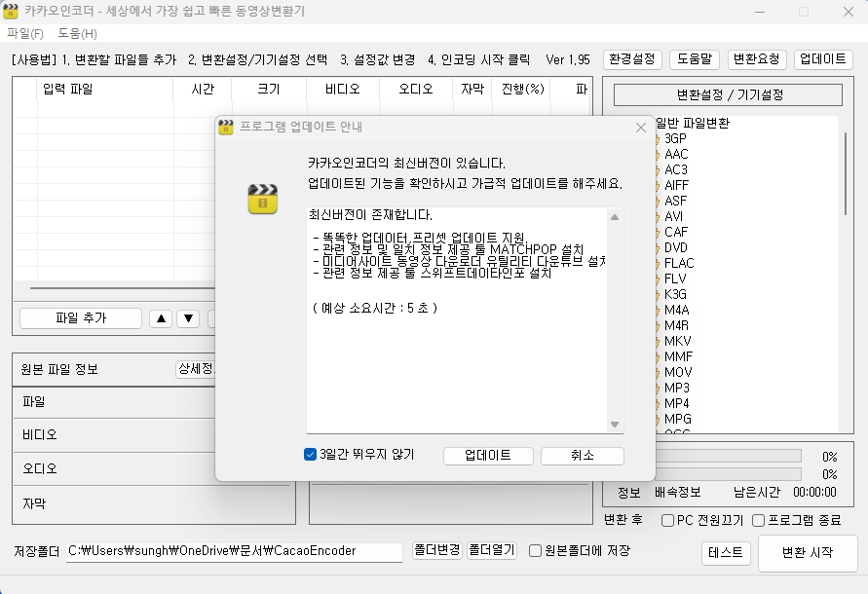868x594 pixels.
Task: Select the MMF preset
Action: point(678,356)
